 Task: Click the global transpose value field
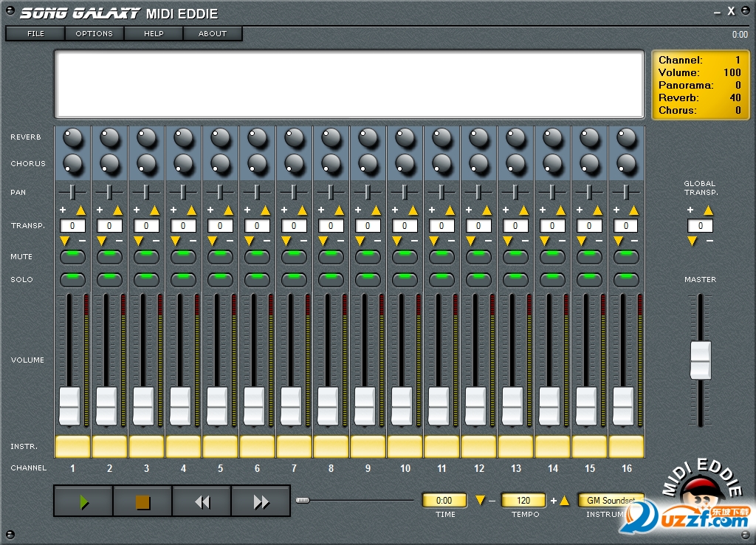pos(700,226)
